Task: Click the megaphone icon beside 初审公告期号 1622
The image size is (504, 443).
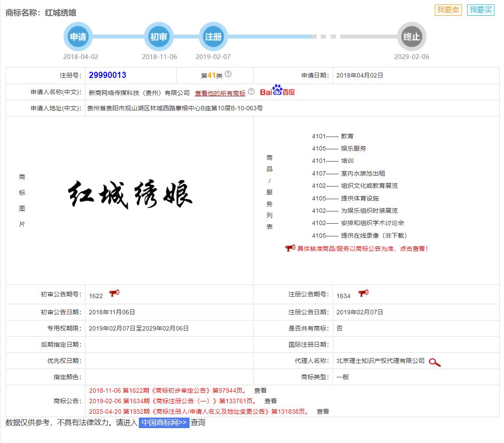Action: (x=114, y=293)
